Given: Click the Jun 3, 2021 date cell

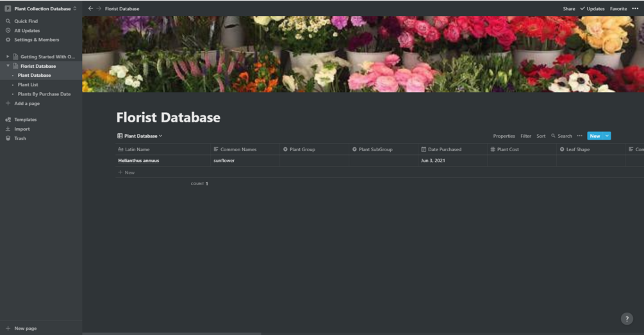Looking at the screenshot, I should coord(452,161).
